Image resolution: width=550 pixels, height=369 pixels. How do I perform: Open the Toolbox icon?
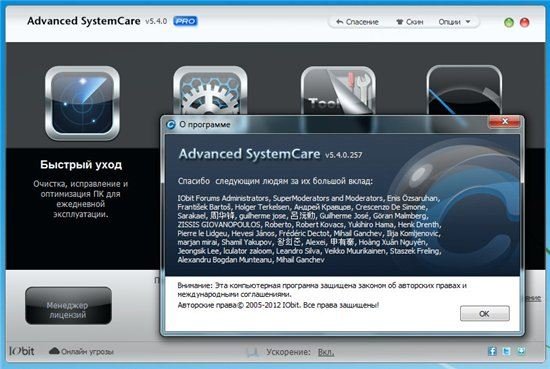click(338, 90)
